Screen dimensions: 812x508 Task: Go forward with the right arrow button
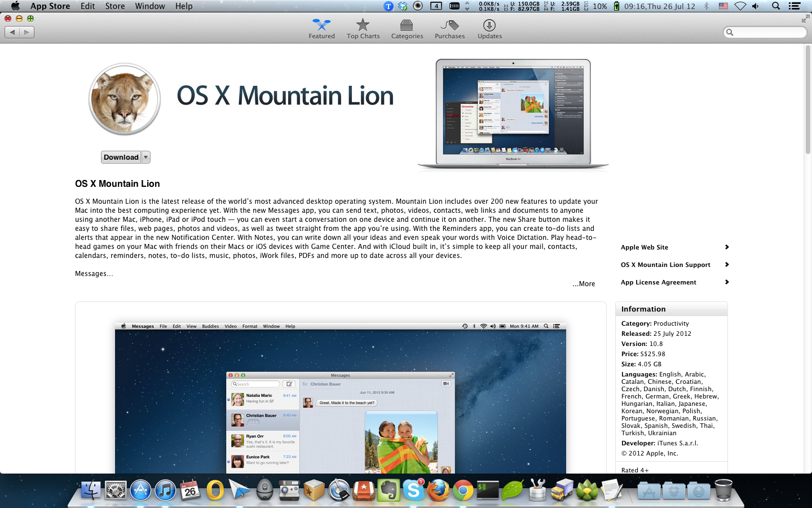coord(27,32)
